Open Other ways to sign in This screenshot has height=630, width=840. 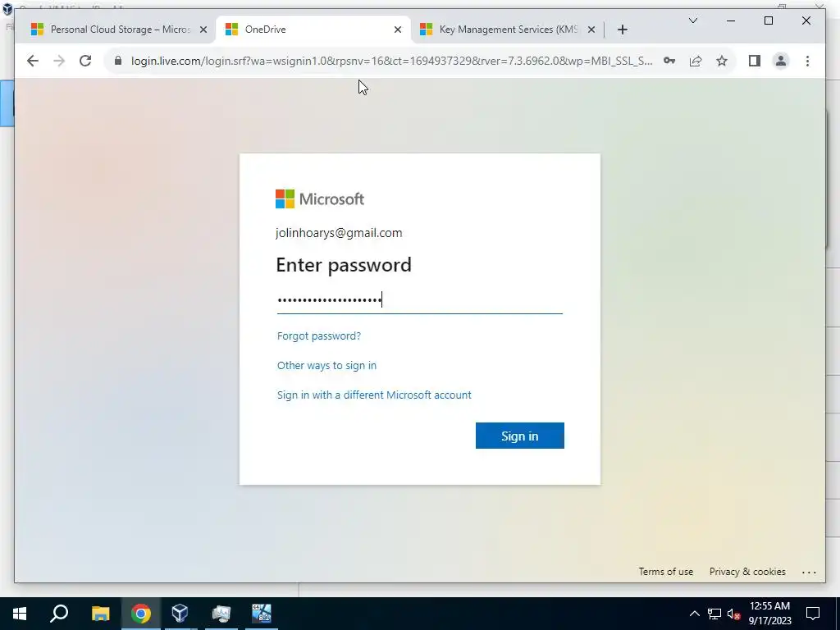326,365
